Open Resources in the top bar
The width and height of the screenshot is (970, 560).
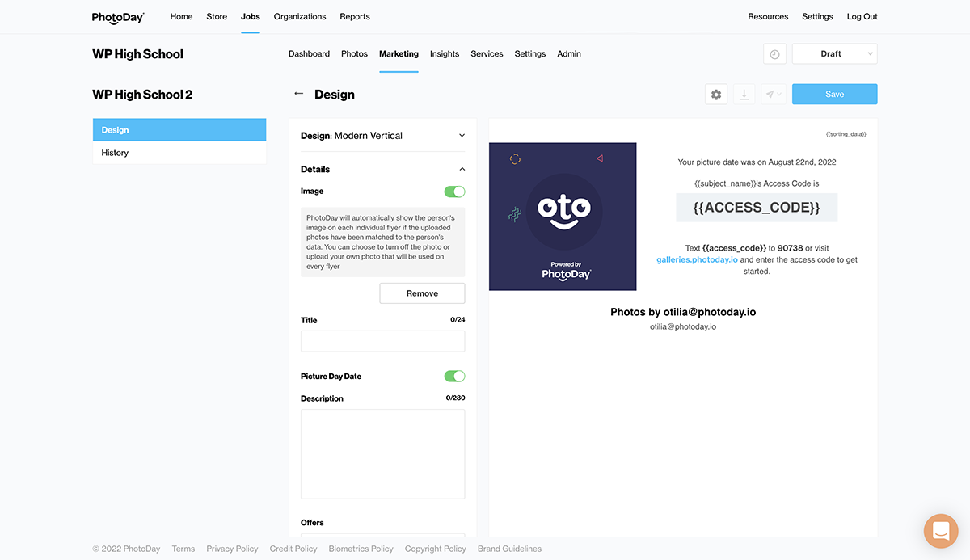tap(768, 16)
